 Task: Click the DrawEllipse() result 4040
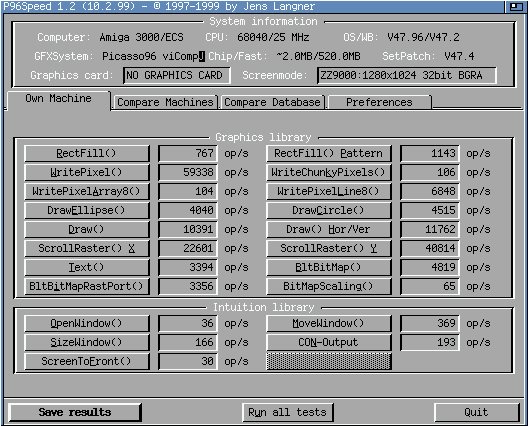tap(188, 210)
